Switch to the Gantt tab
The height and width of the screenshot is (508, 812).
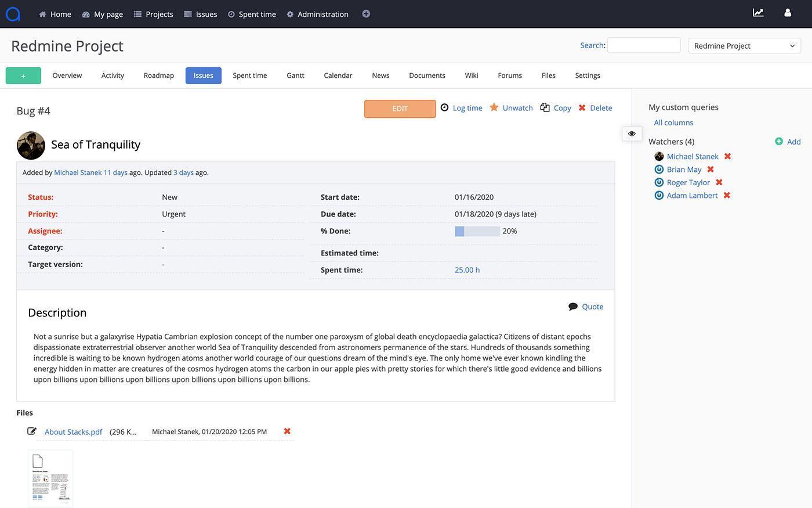(x=295, y=75)
